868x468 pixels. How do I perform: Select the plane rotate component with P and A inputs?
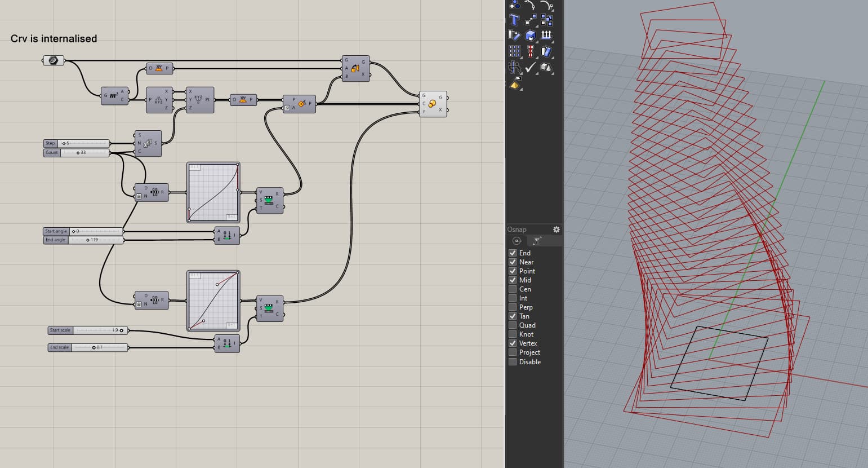point(299,104)
